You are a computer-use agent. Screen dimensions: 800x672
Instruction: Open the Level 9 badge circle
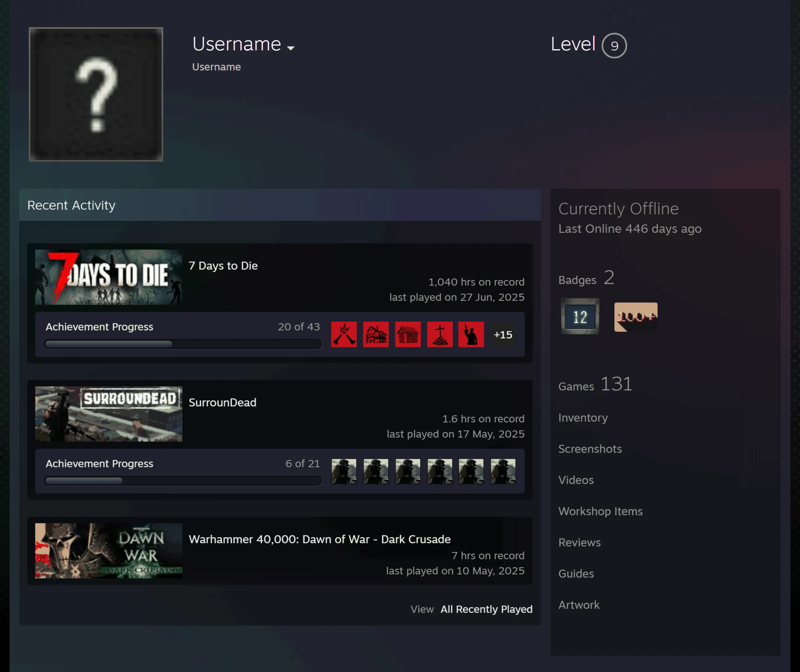click(614, 45)
